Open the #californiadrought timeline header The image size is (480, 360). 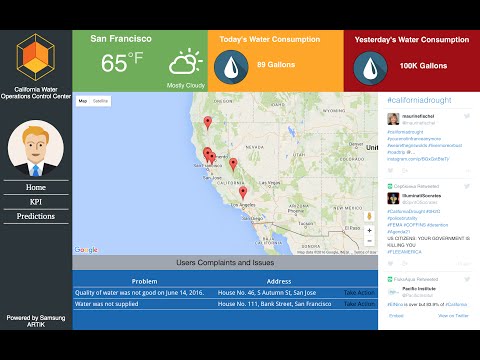tap(419, 100)
